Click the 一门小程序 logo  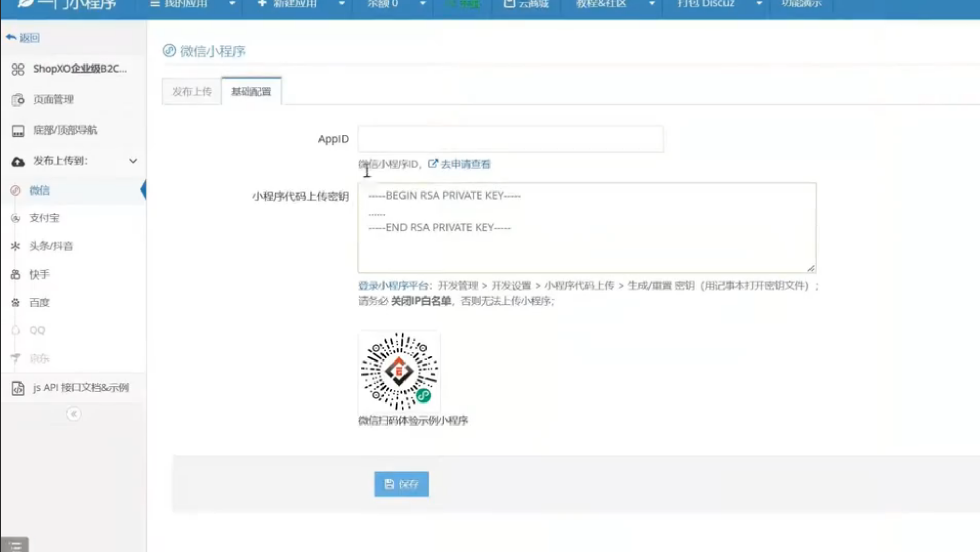click(67, 5)
